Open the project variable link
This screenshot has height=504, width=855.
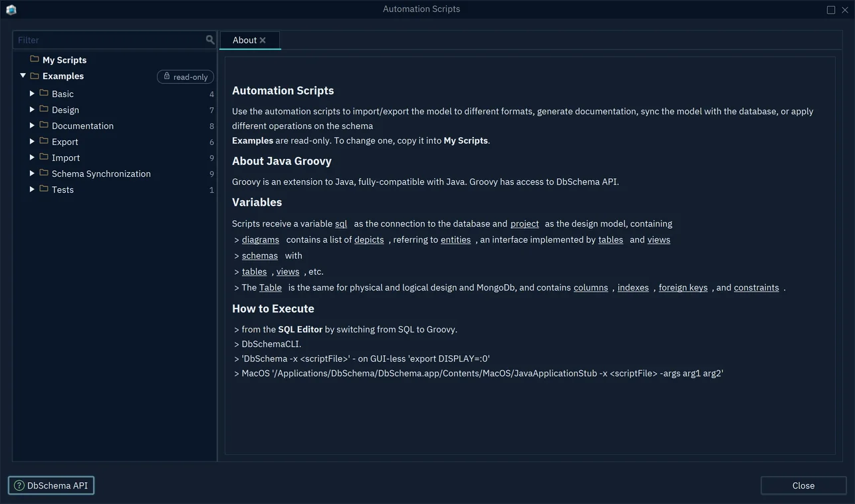pos(525,223)
